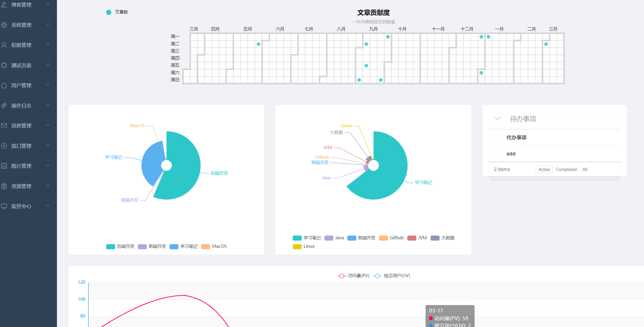Screen dimensions: 644x327
Task: Click the envelope icon beside 消息管理
Action: coord(4,126)
